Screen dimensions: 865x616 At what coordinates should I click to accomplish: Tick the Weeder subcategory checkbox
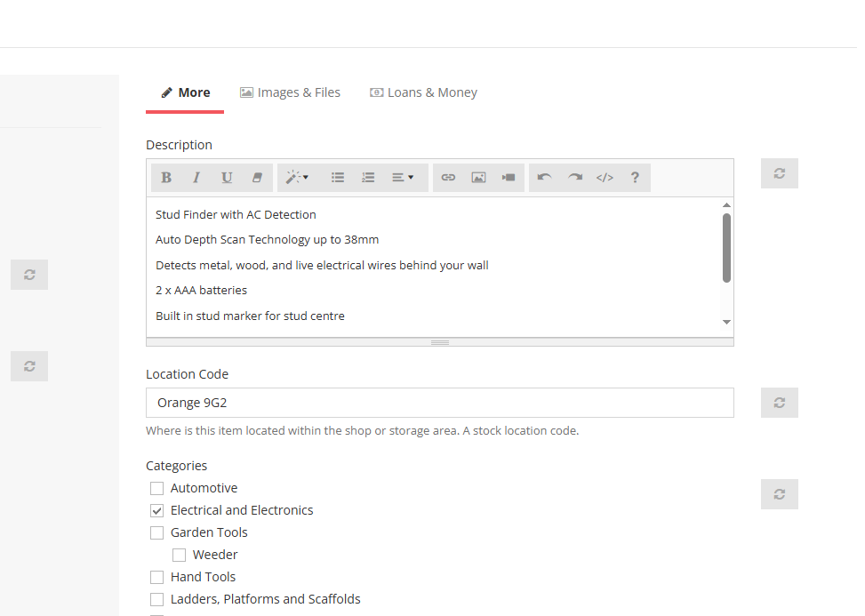tap(180, 555)
